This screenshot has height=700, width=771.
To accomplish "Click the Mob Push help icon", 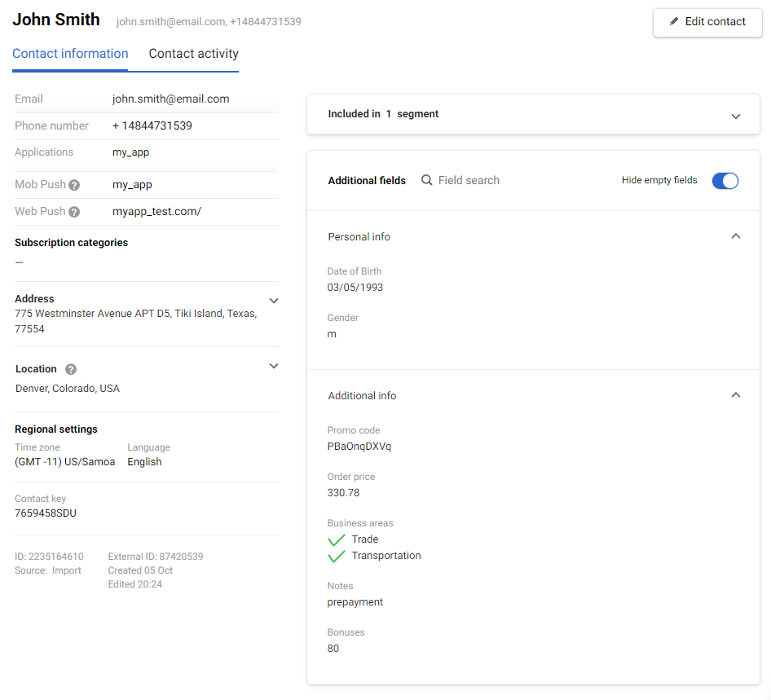I will 74,185.
